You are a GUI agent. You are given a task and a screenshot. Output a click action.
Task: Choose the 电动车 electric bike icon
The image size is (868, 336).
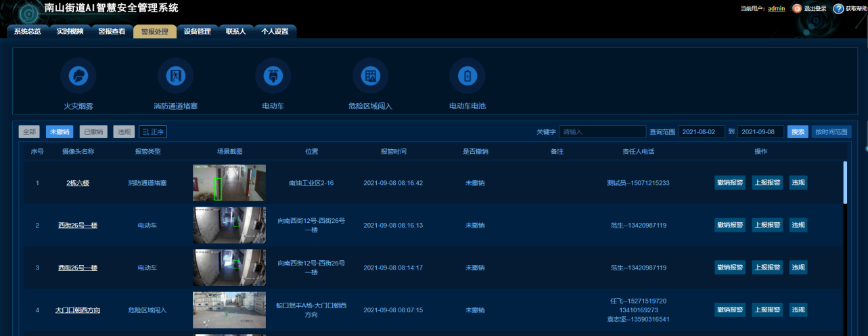(x=273, y=76)
